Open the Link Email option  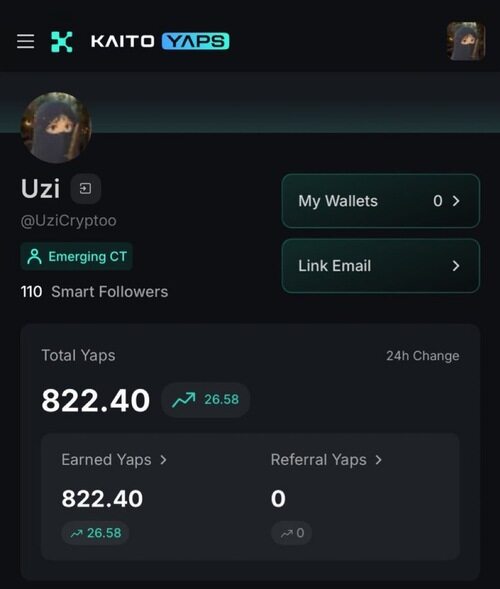click(x=381, y=266)
